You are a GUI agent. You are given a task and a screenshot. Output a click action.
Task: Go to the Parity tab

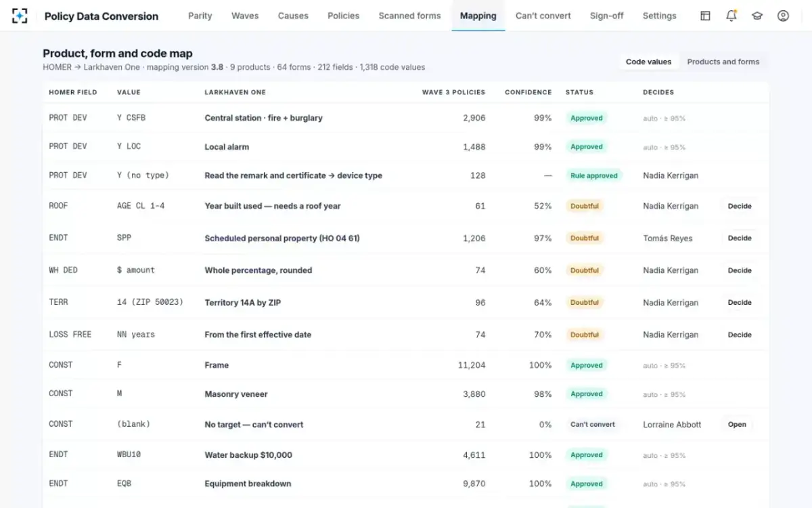200,16
